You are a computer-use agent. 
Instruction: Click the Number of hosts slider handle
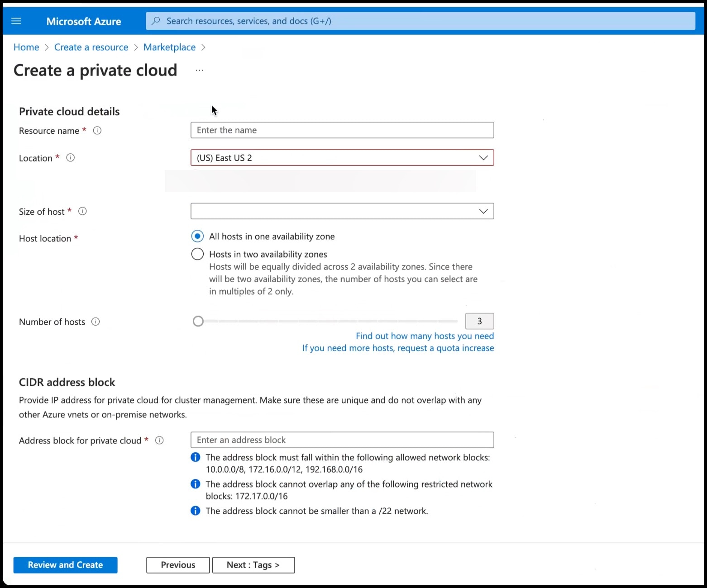click(x=198, y=321)
